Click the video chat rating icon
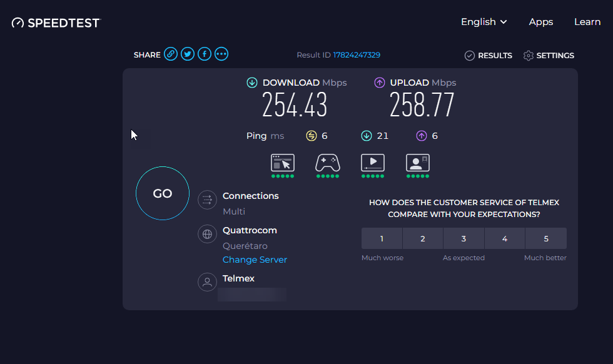This screenshot has height=364, width=613. pos(418,163)
